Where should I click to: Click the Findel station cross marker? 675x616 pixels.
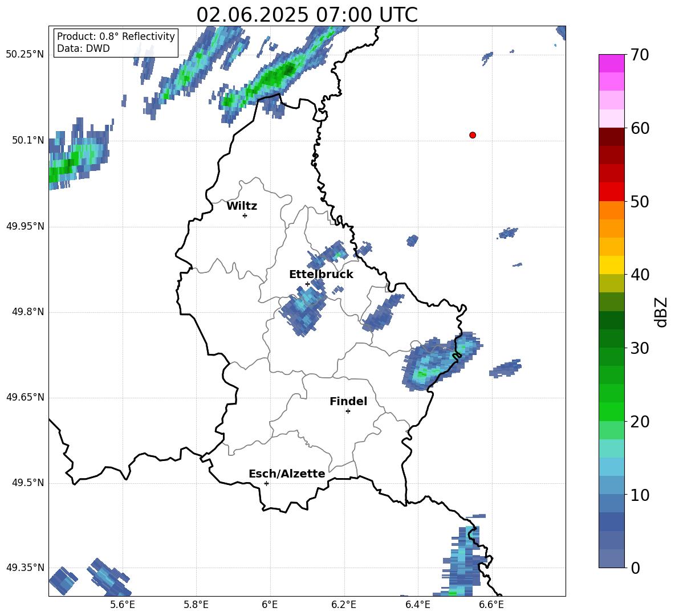point(348,411)
